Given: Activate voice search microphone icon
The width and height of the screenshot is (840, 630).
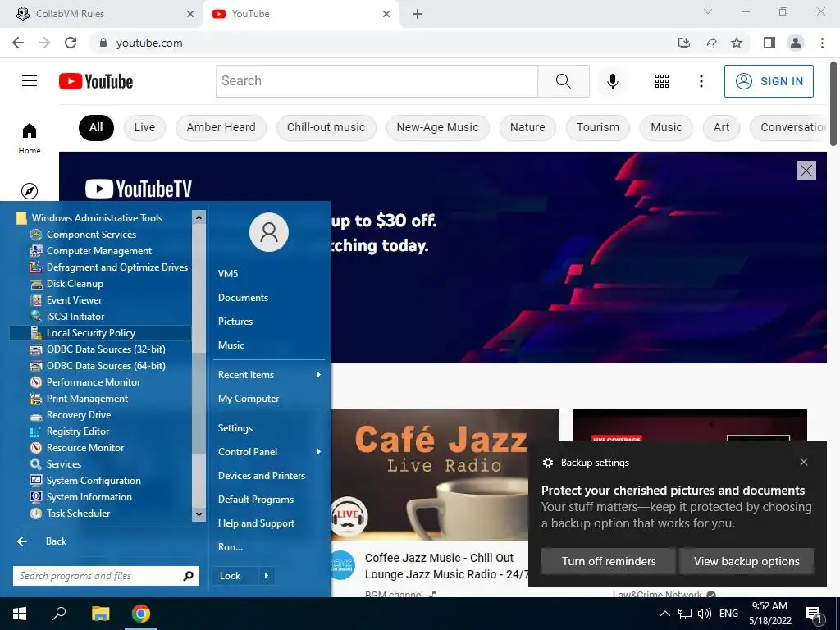Looking at the screenshot, I should point(612,81).
